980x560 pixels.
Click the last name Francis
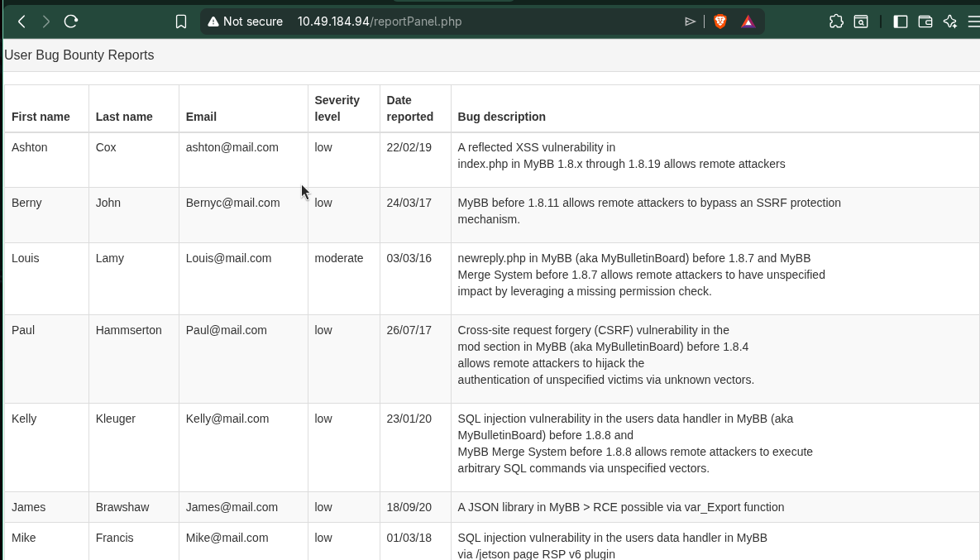pos(114,538)
